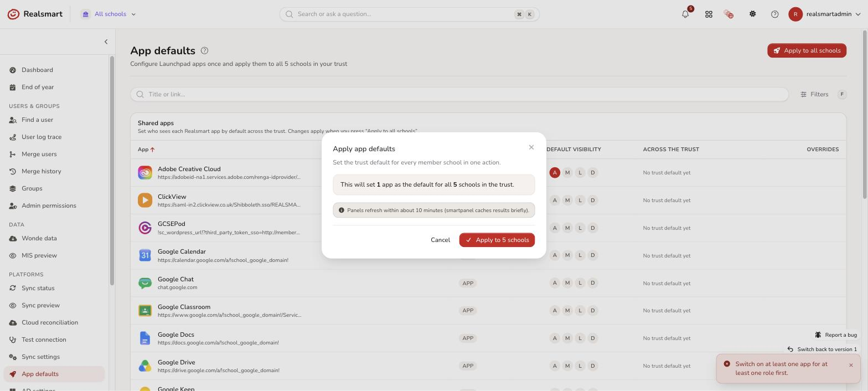
Task: Open the apps grid icon
Action: tap(709, 14)
